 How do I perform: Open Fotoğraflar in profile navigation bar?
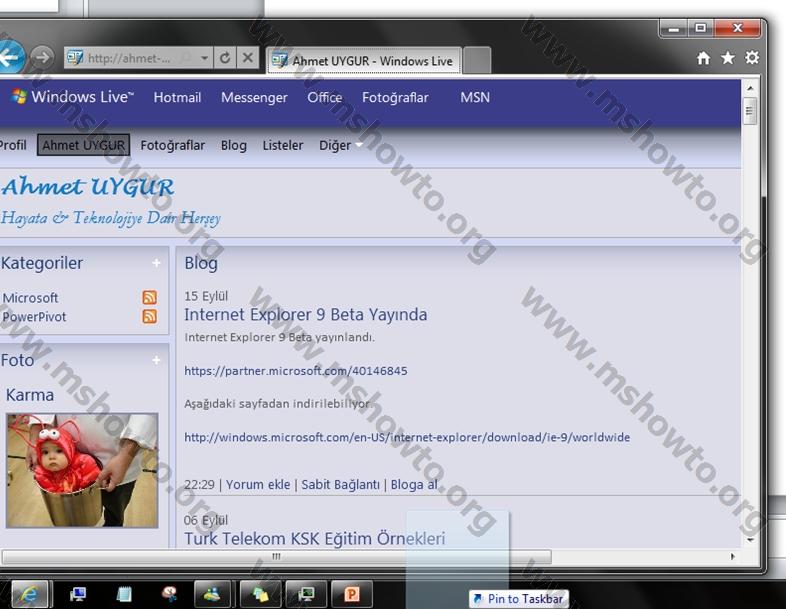point(172,145)
